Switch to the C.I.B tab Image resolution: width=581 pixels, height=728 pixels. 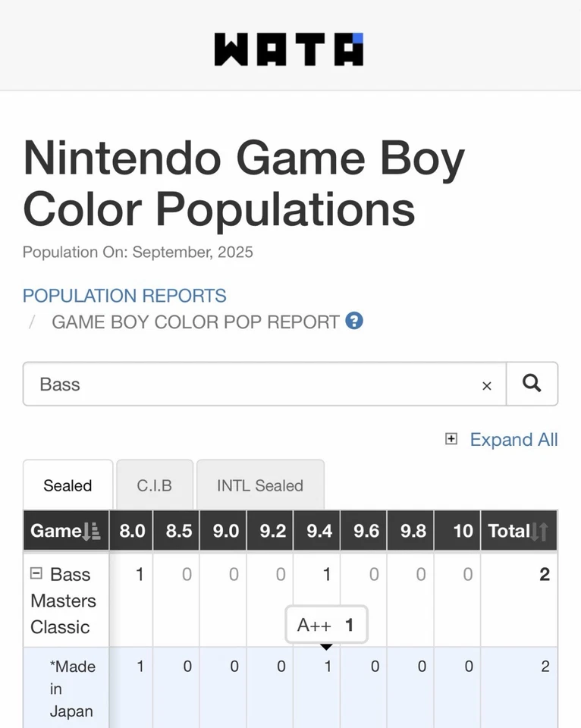[155, 485]
